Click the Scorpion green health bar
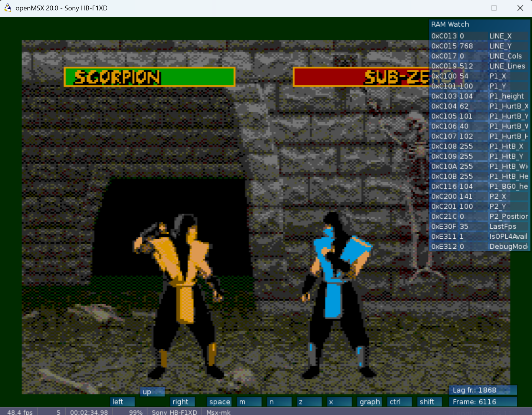532x415 pixels. pos(150,77)
